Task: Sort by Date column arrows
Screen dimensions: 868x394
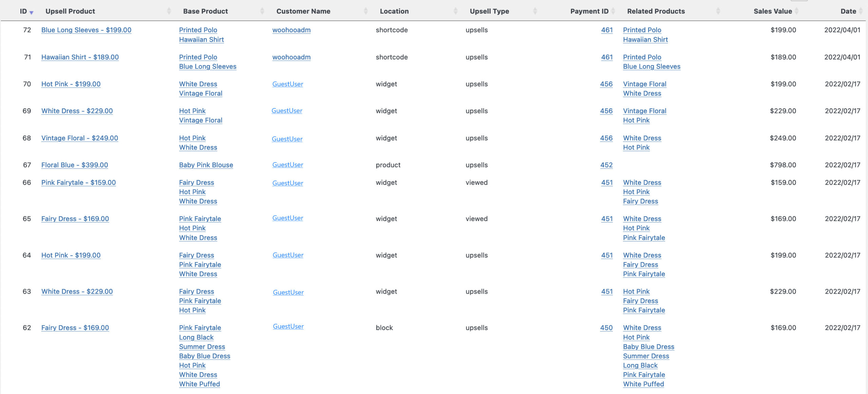Action: (861, 11)
